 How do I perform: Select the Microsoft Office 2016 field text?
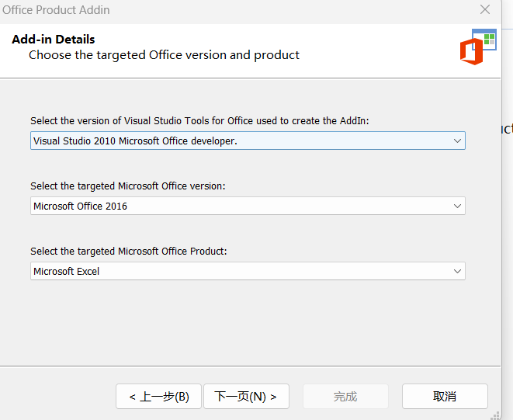point(81,206)
